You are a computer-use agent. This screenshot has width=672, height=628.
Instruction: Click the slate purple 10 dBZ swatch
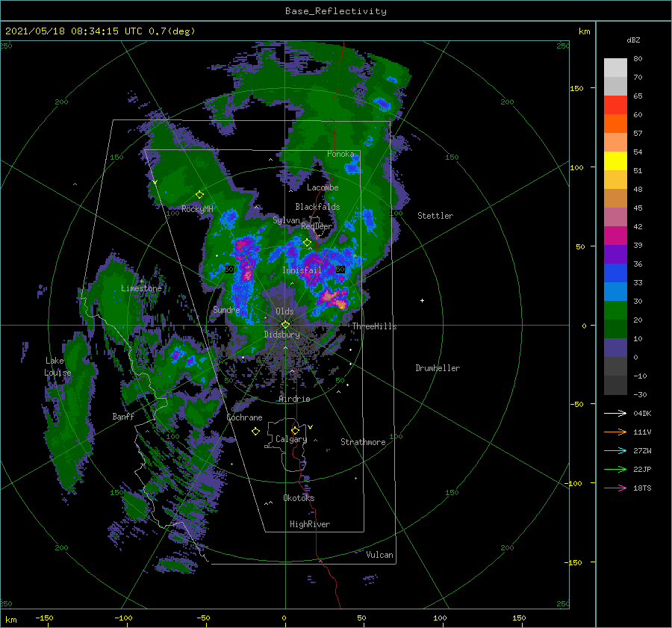[x=615, y=348]
